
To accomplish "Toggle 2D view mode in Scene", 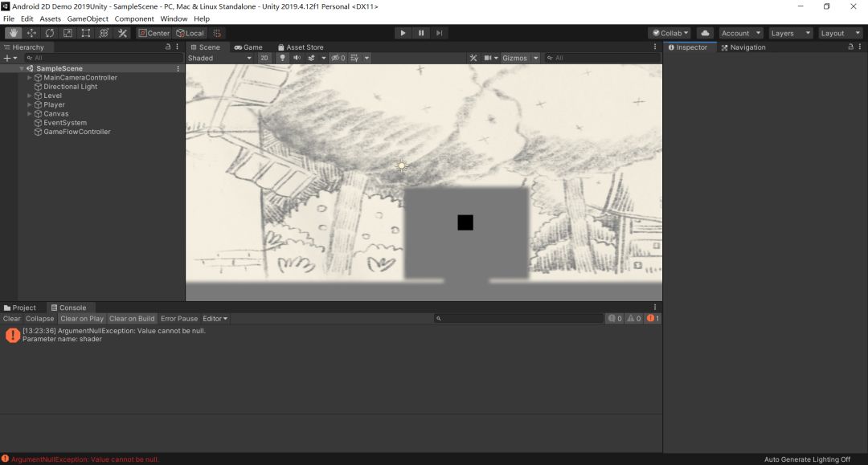I will (264, 58).
